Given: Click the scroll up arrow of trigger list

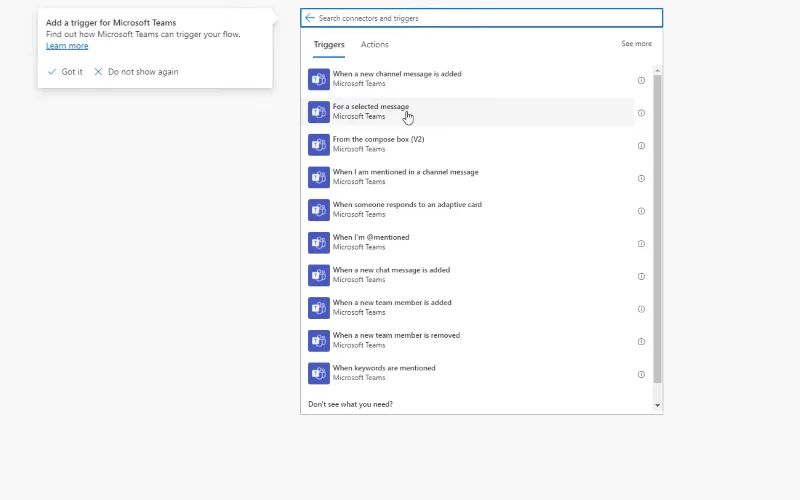Looking at the screenshot, I should click(x=657, y=70).
